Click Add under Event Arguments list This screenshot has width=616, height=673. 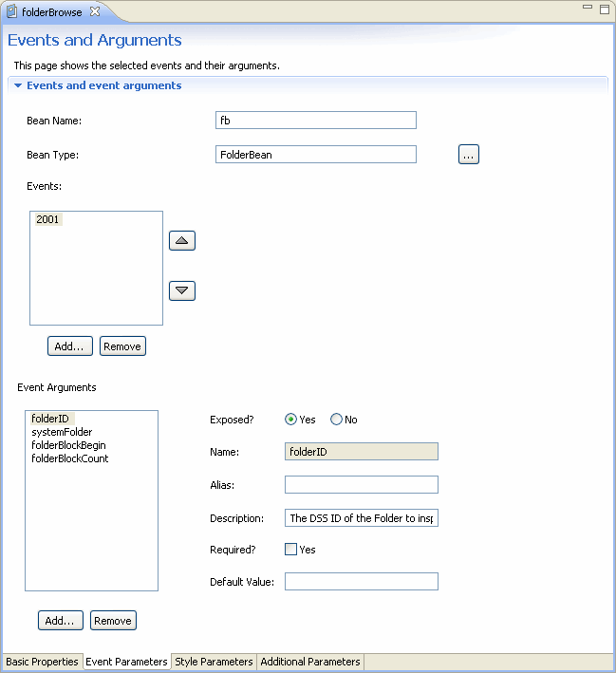point(61,620)
